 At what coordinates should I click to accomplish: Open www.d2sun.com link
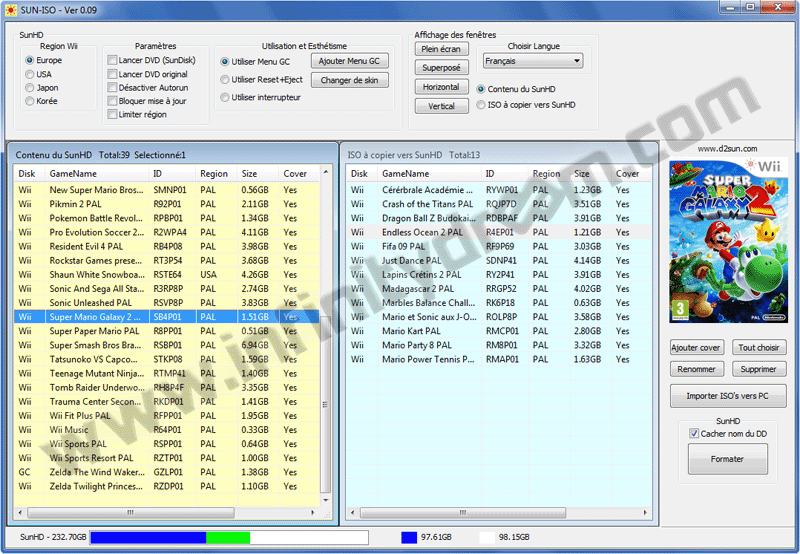tap(727, 149)
